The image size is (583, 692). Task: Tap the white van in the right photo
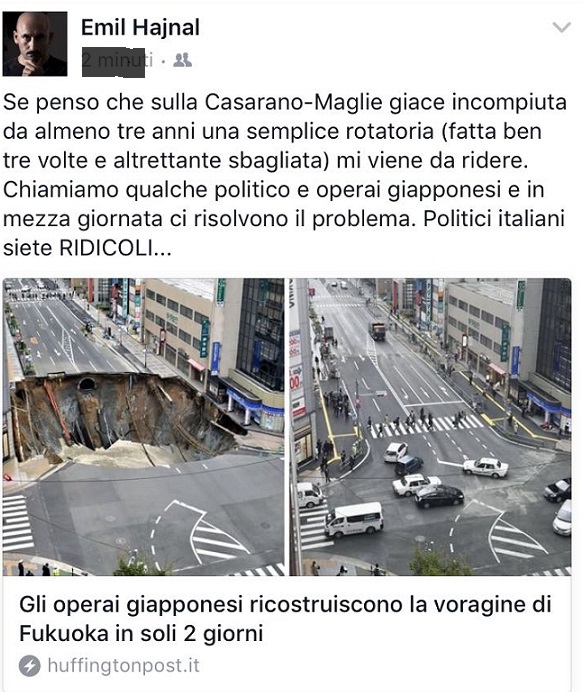click(354, 519)
